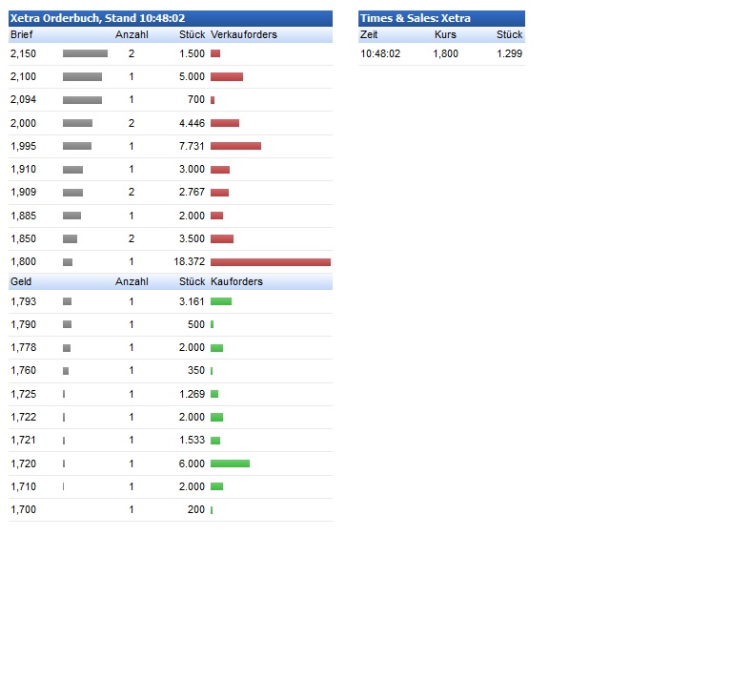Click the Kurs column header

445,35
